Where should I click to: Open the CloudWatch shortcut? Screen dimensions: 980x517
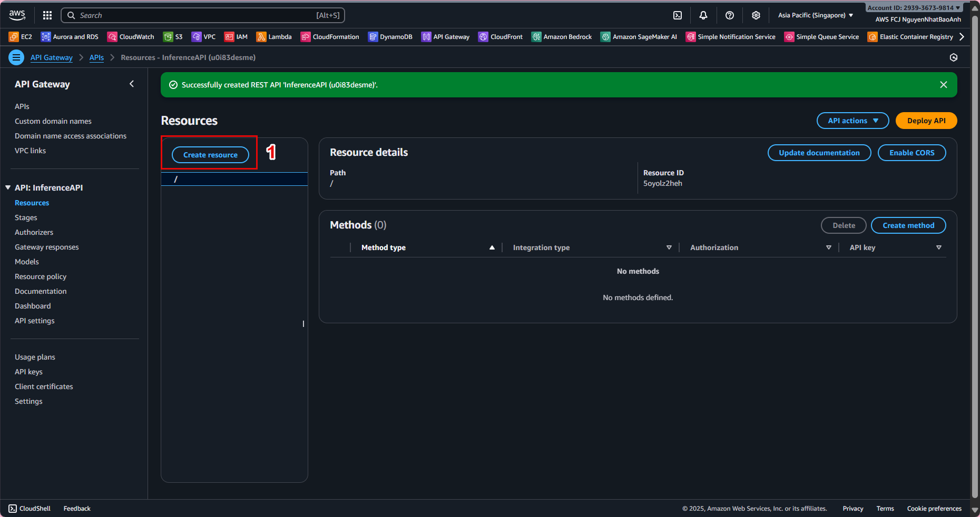(131, 37)
